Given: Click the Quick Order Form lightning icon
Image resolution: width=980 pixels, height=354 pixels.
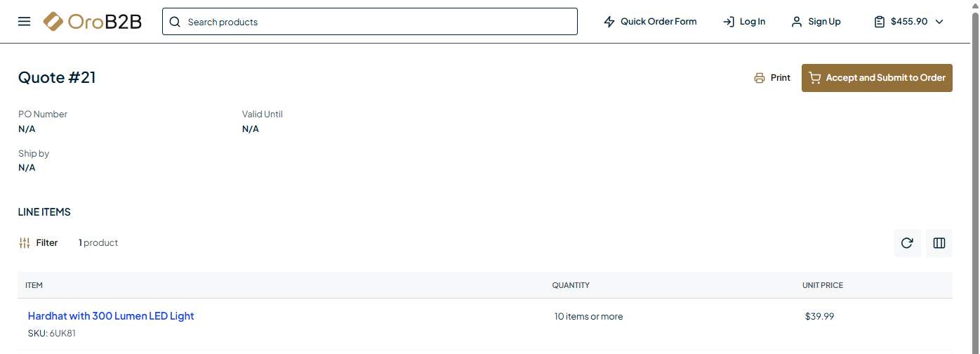Looking at the screenshot, I should (x=609, y=22).
